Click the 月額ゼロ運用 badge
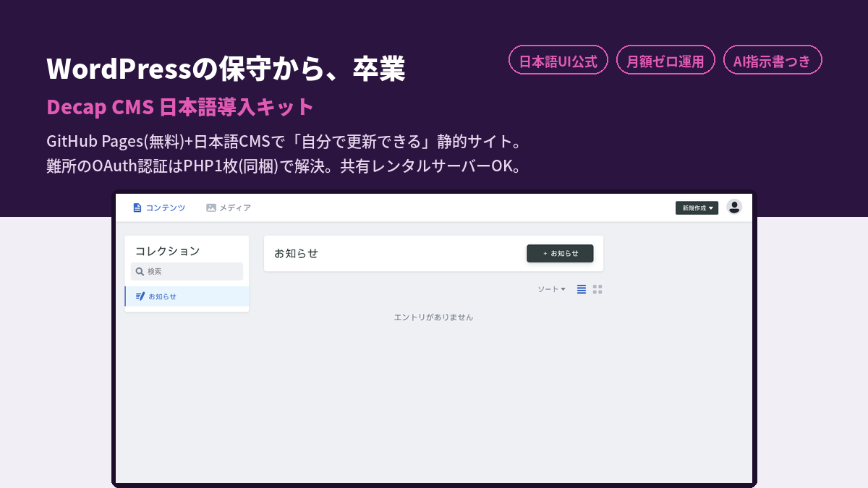This screenshot has height=488, width=868. [665, 60]
